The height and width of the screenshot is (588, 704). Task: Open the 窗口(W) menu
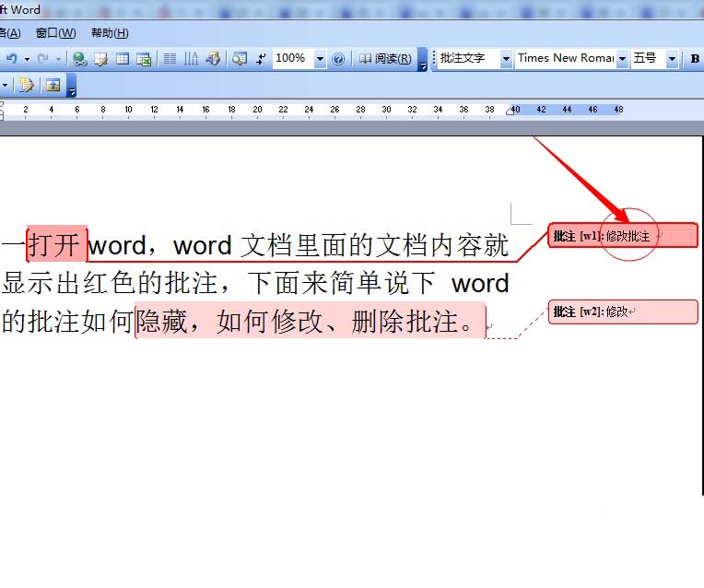click(x=55, y=33)
